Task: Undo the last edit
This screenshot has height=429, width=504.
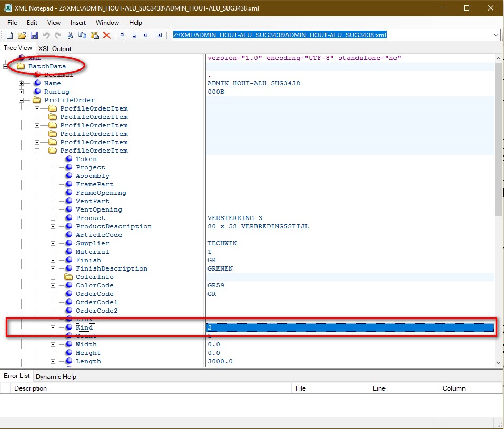Action: [46, 35]
